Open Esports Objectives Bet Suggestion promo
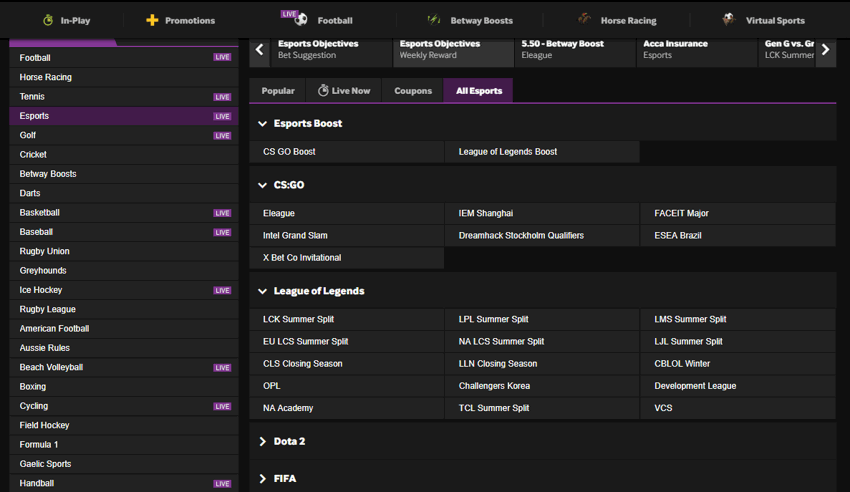This screenshot has height=492, width=850. click(x=331, y=52)
